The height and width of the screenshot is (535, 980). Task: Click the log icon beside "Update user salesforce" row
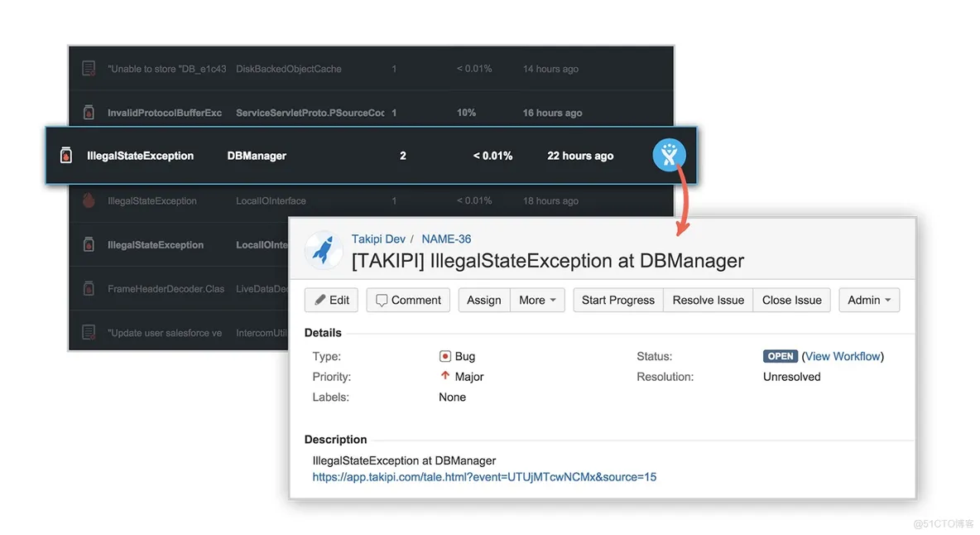pos(89,332)
